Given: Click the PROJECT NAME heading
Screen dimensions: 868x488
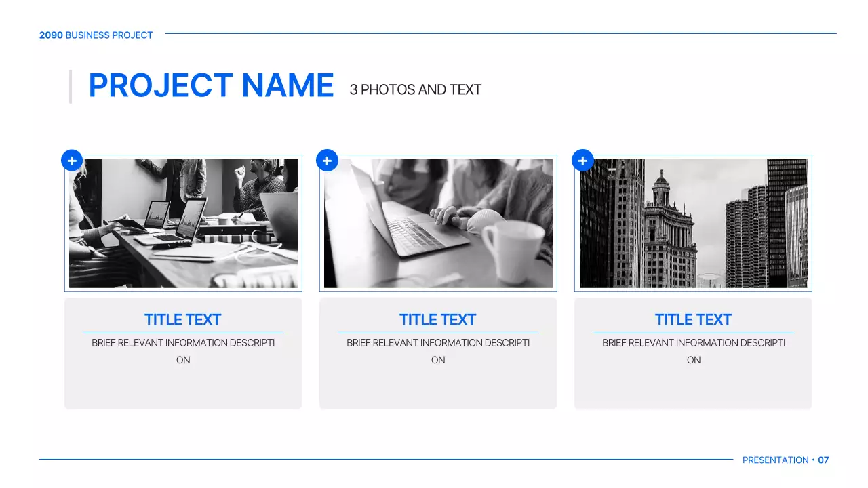Looking at the screenshot, I should click(211, 86).
